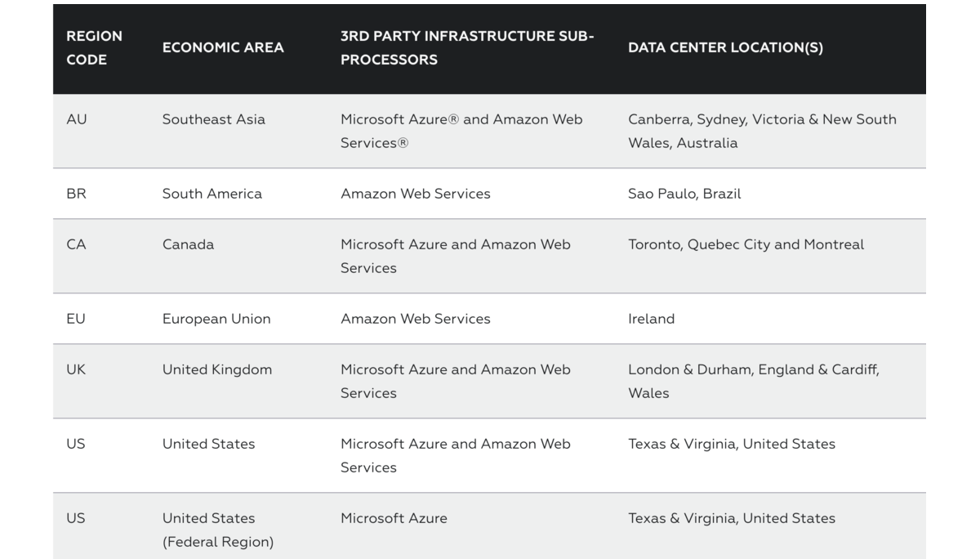The image size is (980, 559).
Task: Select the Sao Paulo, Brazil location cell
Action: 684,194
